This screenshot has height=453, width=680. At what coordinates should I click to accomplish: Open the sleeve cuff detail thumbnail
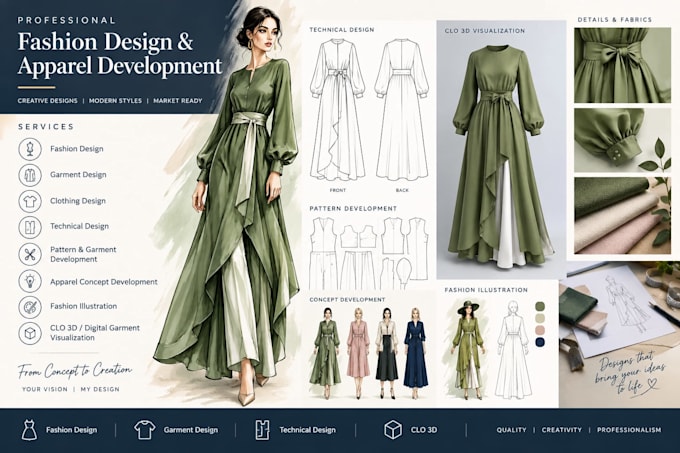coord(622,140)
